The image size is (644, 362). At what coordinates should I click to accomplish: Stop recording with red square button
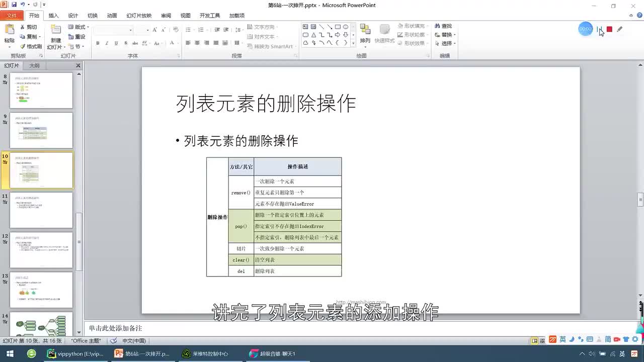[609, 29]
